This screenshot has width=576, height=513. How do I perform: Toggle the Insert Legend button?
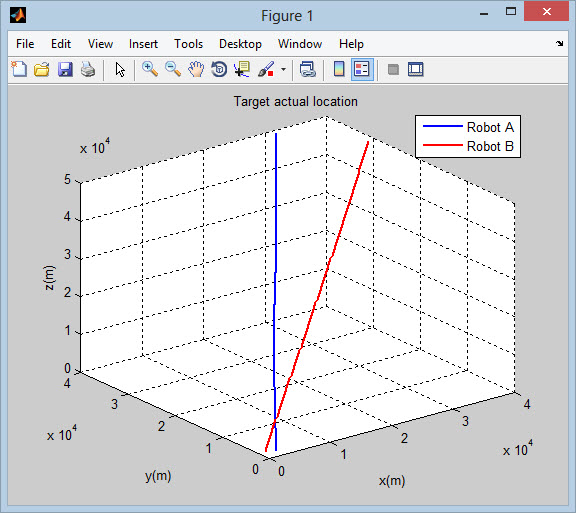click(x=362, y=69)
